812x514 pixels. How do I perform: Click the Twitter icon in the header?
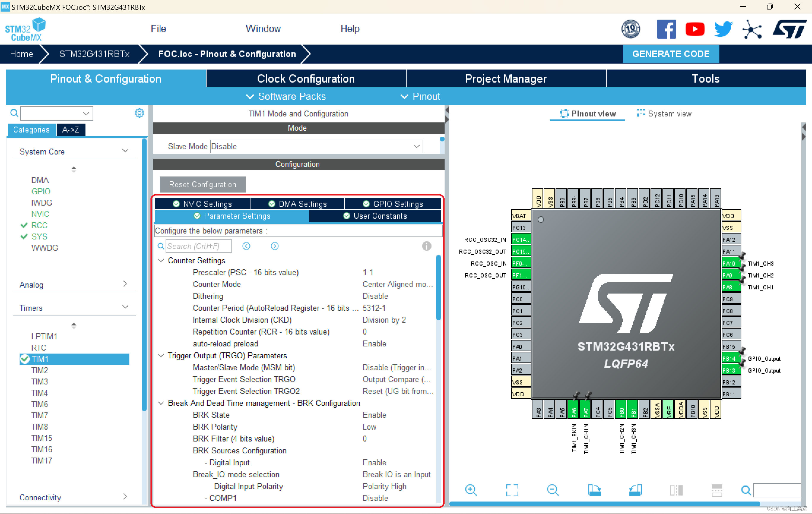(723, 29)
